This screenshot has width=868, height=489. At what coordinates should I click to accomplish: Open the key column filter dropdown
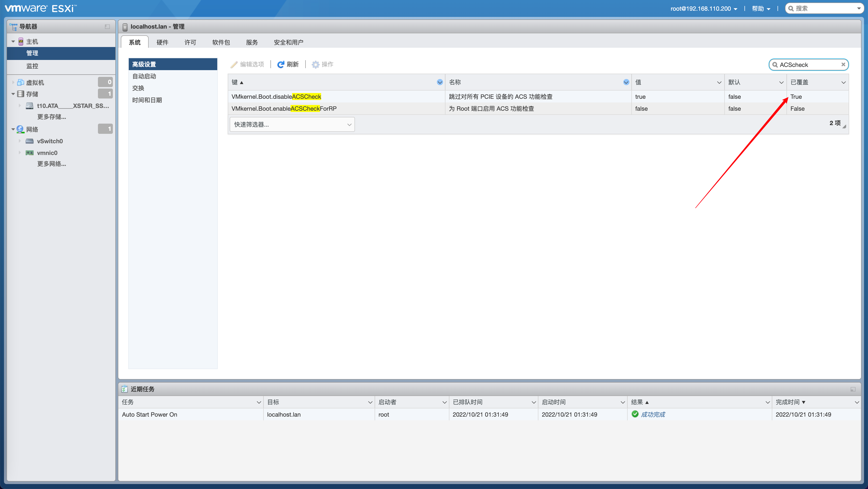coord(439,82)
